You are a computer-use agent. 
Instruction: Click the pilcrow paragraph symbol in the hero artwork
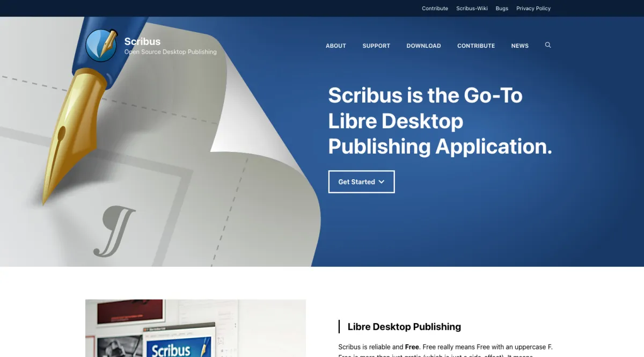point(114,231)
